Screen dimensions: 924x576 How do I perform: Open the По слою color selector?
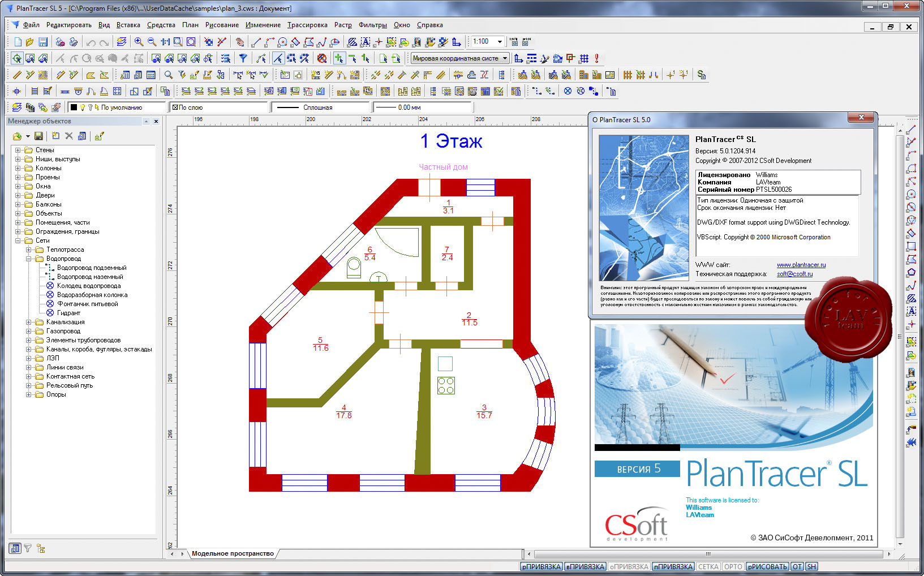coord(219,108)
